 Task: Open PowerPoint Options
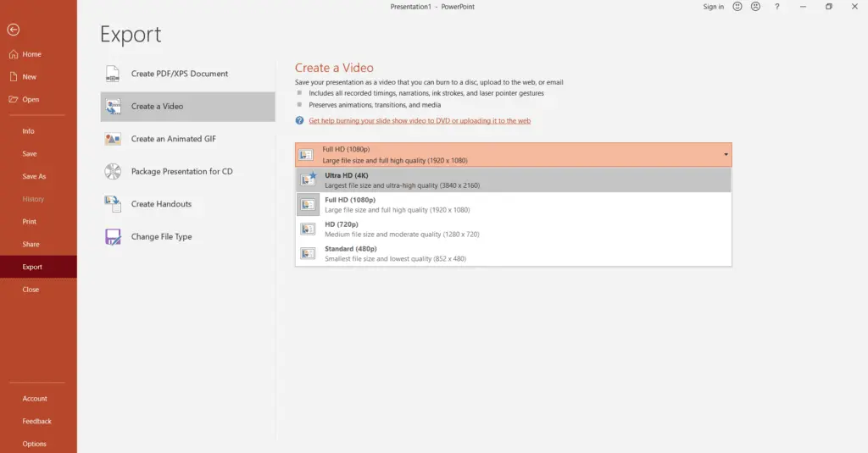point(34,444)
